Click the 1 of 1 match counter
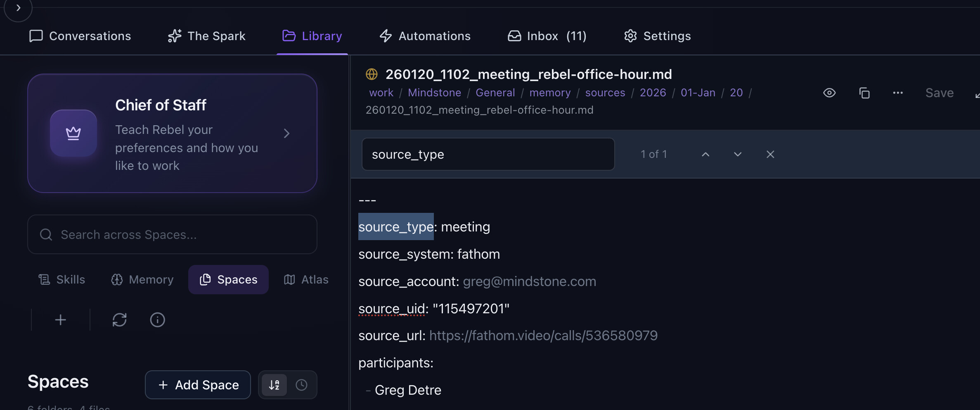This screenshot has width=980, height=410. pyautogui.click(x=653, y=154)
